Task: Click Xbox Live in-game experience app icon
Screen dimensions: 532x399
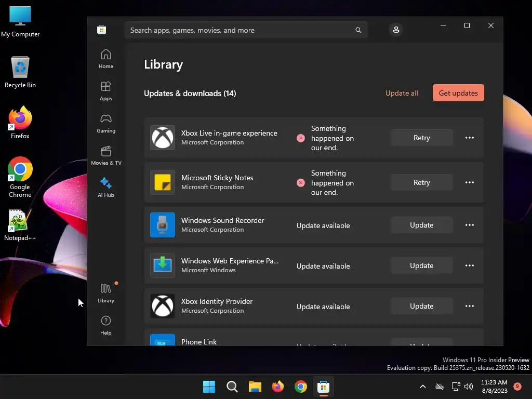Action: pyautogui.click(x=163, y=138)
